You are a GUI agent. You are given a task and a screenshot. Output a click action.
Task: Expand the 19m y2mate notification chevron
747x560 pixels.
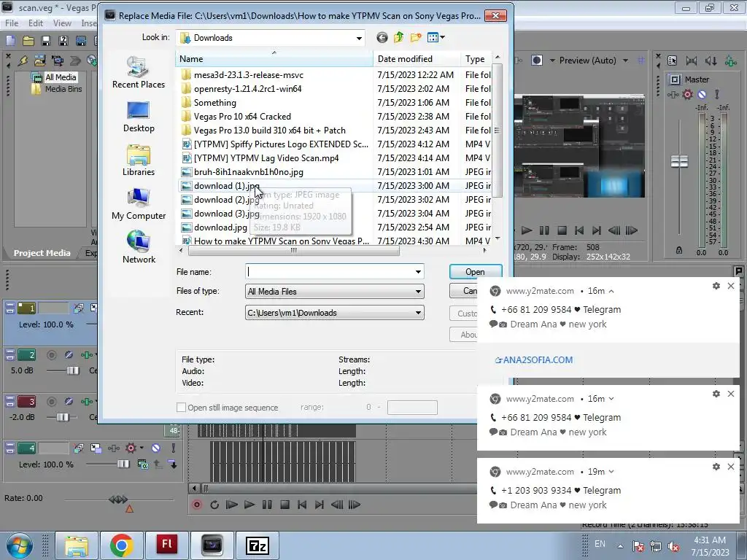[x=611, y=472]
